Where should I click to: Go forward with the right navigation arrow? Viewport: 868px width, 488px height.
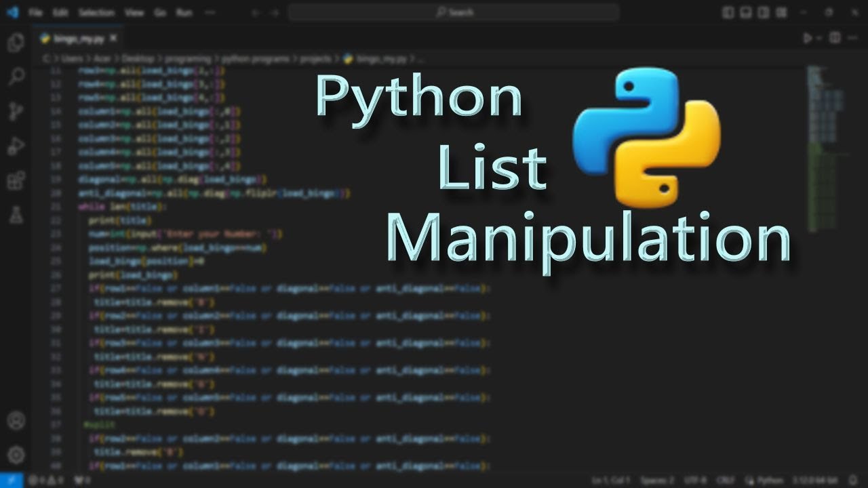pos(275,12)
